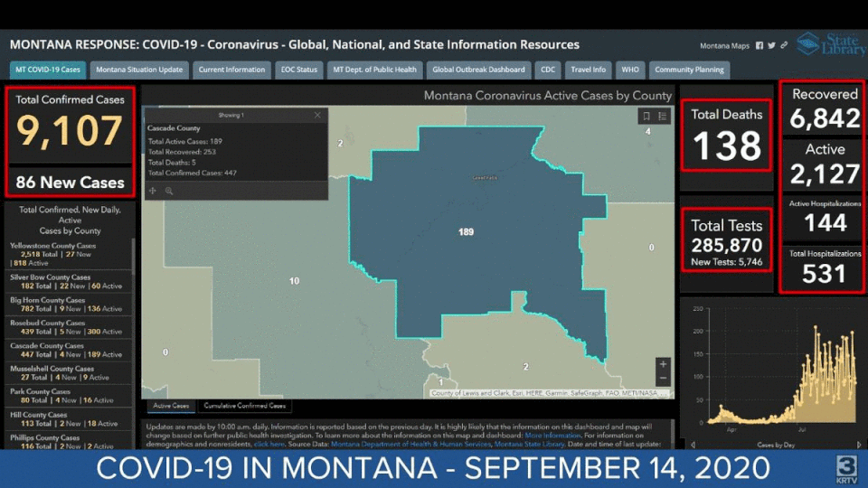Open the map bookmarks icon

coord(646,117)
